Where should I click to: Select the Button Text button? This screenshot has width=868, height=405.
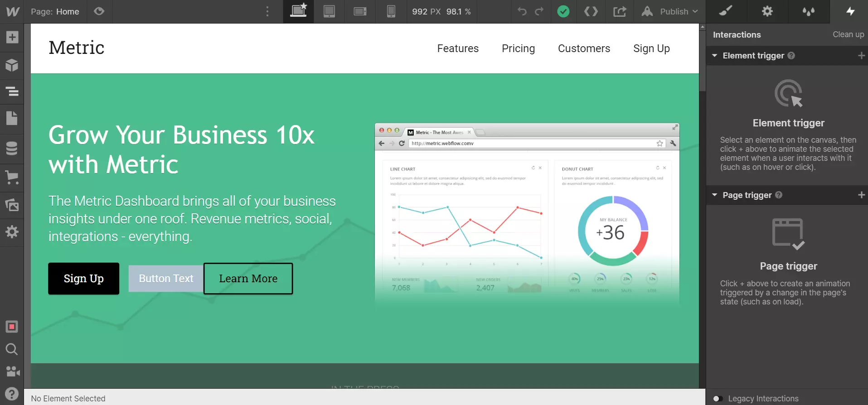tap(166, 279)
